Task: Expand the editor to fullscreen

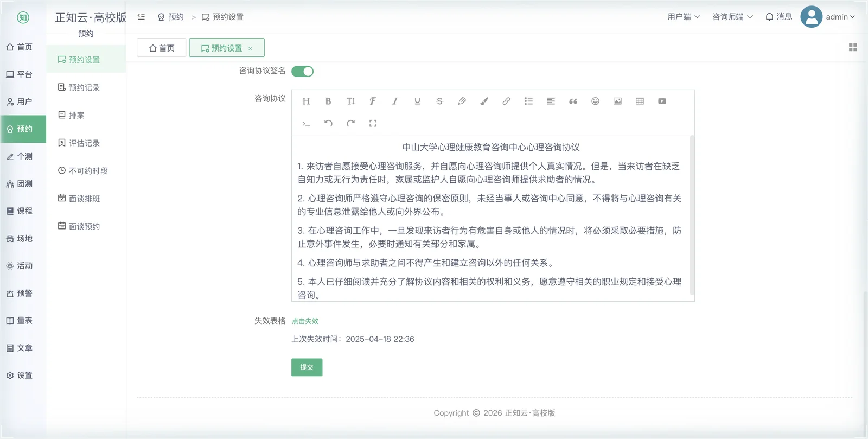Action: coord(373,124)
